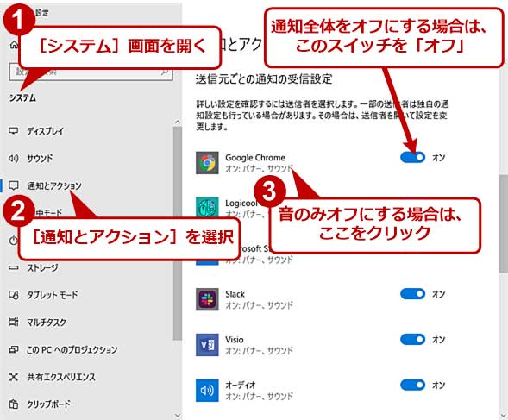Open この PC へのプロジェクション page
The image size is (508, 420).
click(x=72, y=349)
